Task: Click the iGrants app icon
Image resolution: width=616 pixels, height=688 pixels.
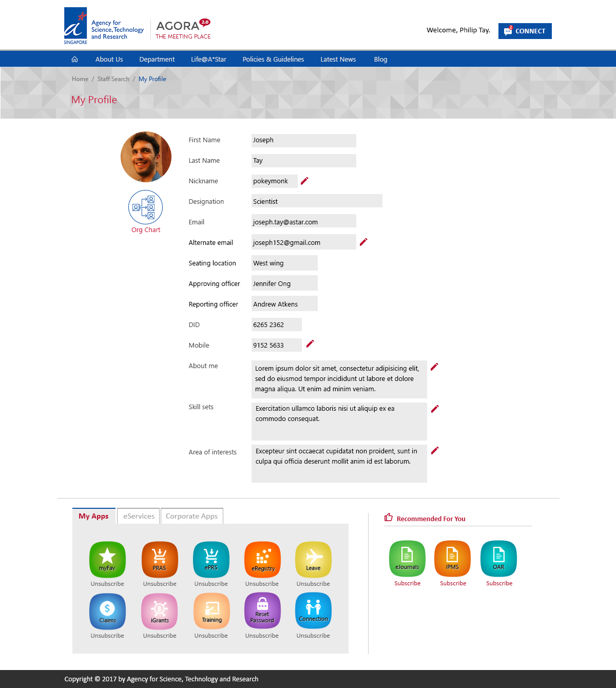Action: 160,610
